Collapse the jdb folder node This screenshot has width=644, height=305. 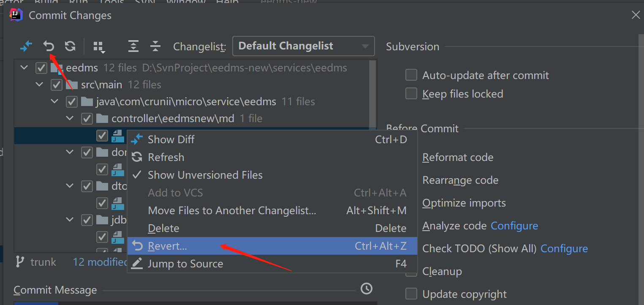[70, 220]
